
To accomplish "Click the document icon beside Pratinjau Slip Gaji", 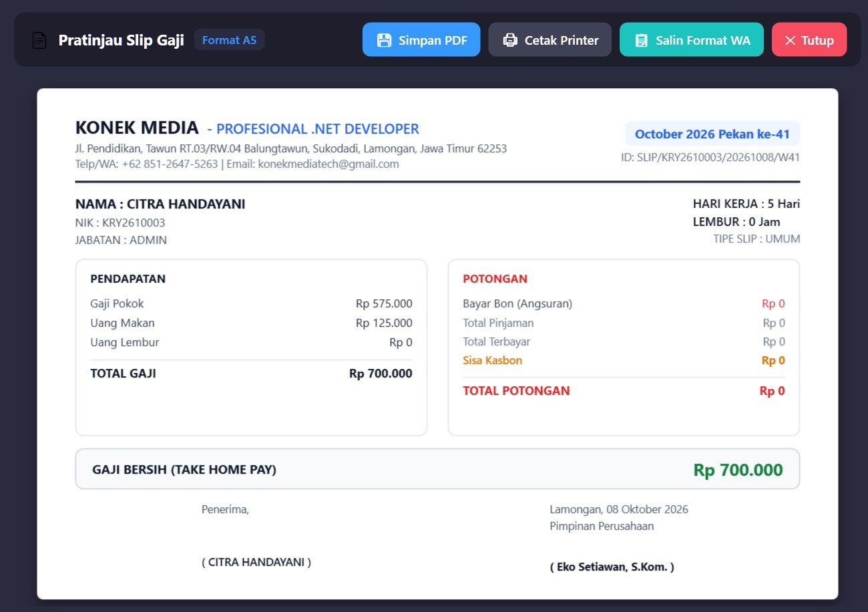I will (x=40, y=40).
